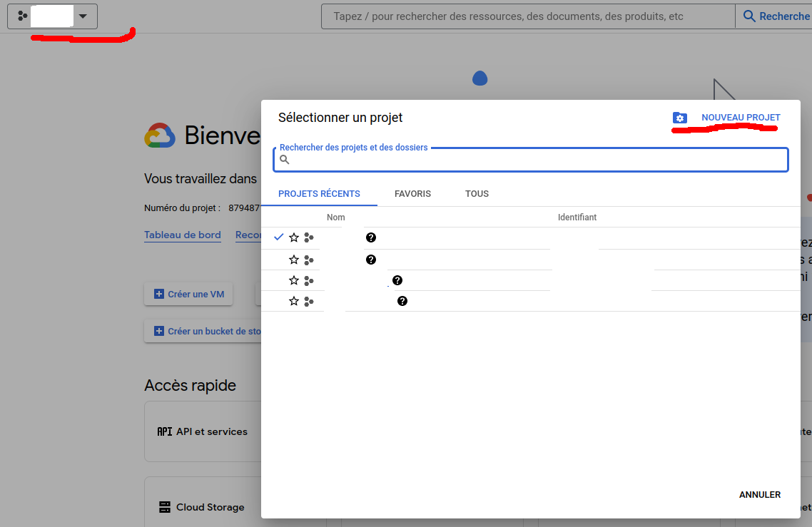Open the project picker dropdown arrow in top bar
This screenshot has width=812, height=527.
pyautogui.click(x=83, y=16)
